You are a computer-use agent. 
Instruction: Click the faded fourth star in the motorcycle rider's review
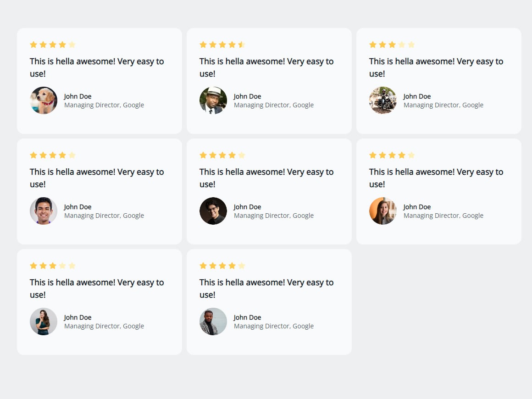(402, 44)
